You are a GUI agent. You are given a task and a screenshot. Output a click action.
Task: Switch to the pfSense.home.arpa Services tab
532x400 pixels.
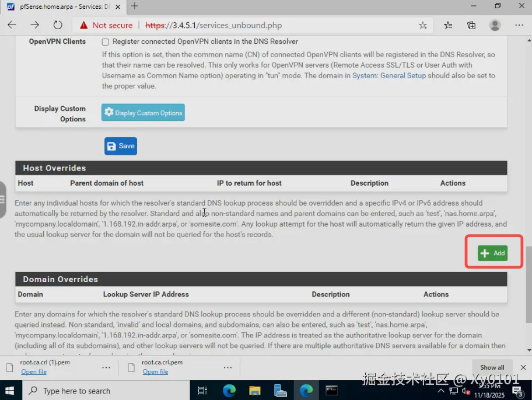pos(64,6)
